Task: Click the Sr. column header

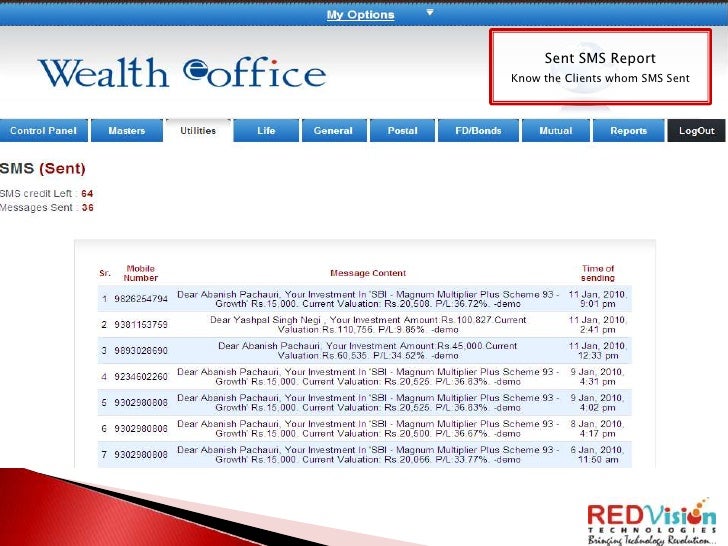Action: pyautogui.click(x=105, y=273)
